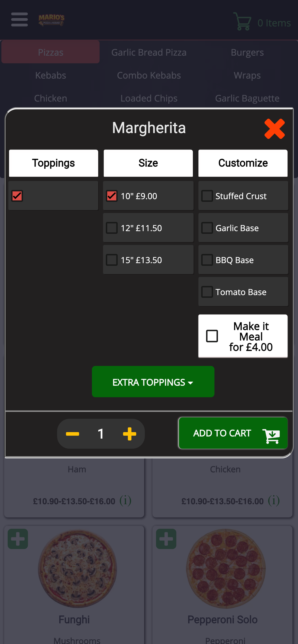Click the green plus icon on Funghi
This screenshot has width=298, height=644.
tap(18, 539)
